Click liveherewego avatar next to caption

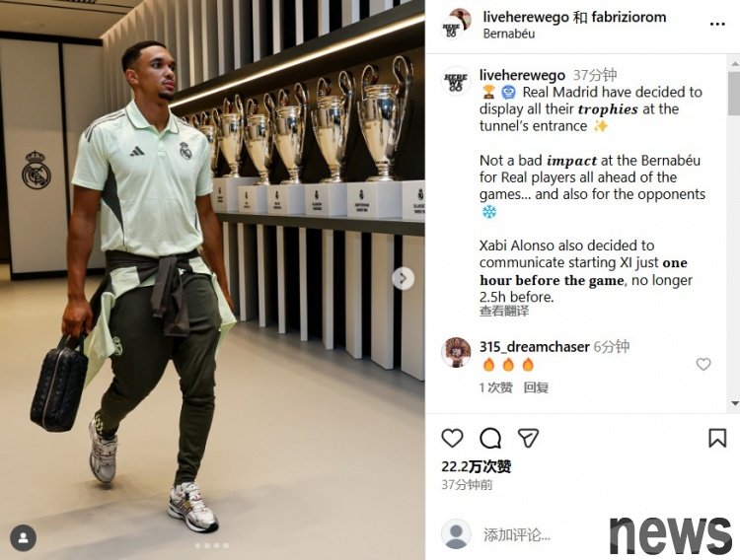(x=456, y=81)
